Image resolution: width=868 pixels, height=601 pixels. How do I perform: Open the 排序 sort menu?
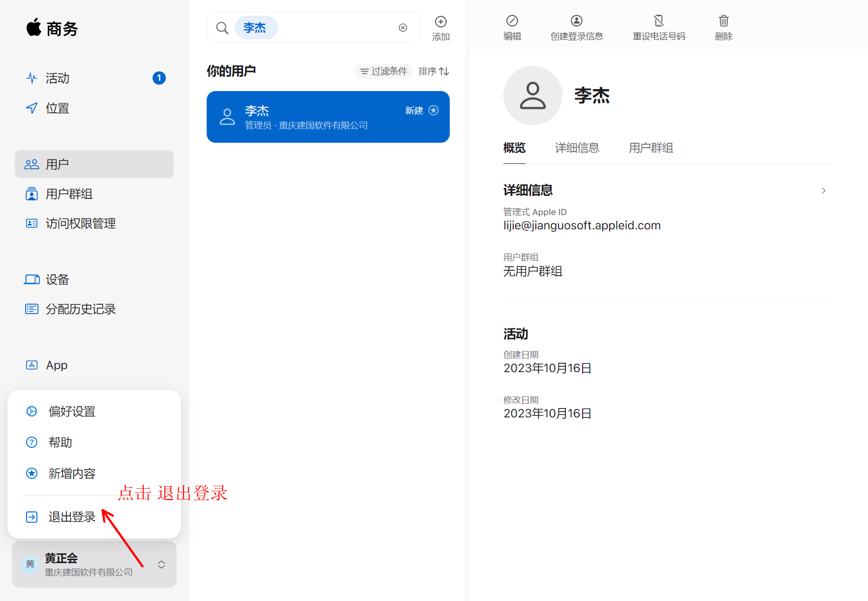pos(434,71)
